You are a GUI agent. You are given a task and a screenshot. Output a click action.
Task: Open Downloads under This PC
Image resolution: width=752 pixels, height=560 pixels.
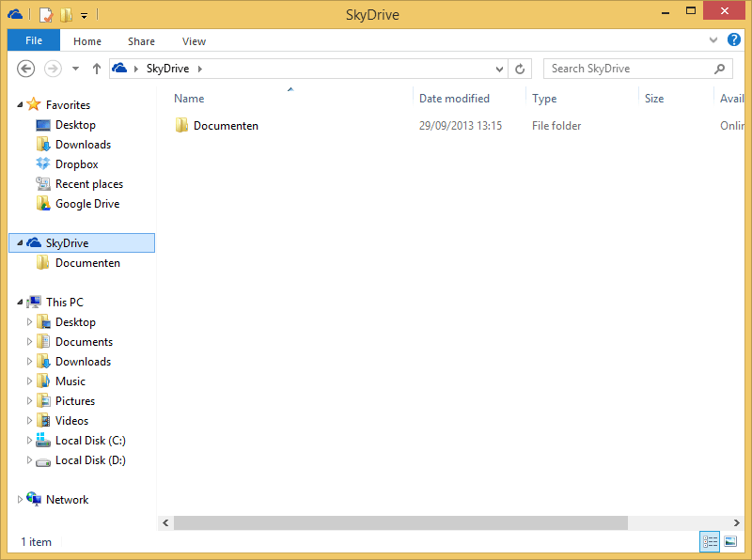(x=83, y=362)
